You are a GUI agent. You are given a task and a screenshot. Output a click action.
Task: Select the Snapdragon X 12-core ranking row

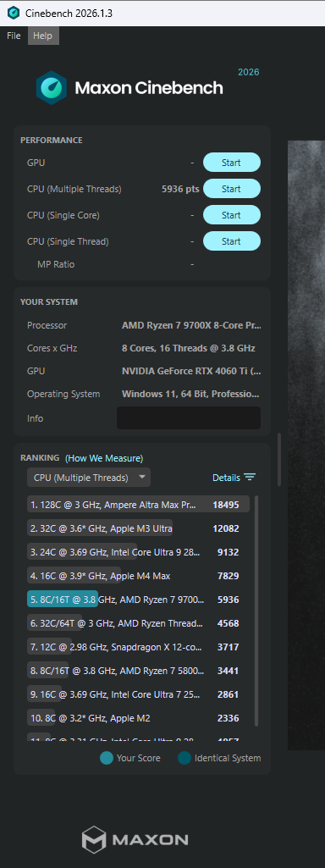click(x=139, y=647)
